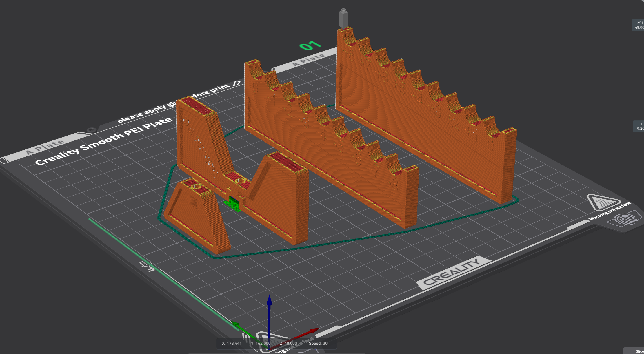Click the green 01 plate number
Image resolution: width=644 pixels, height=354 pixels.
click(310, 45)
